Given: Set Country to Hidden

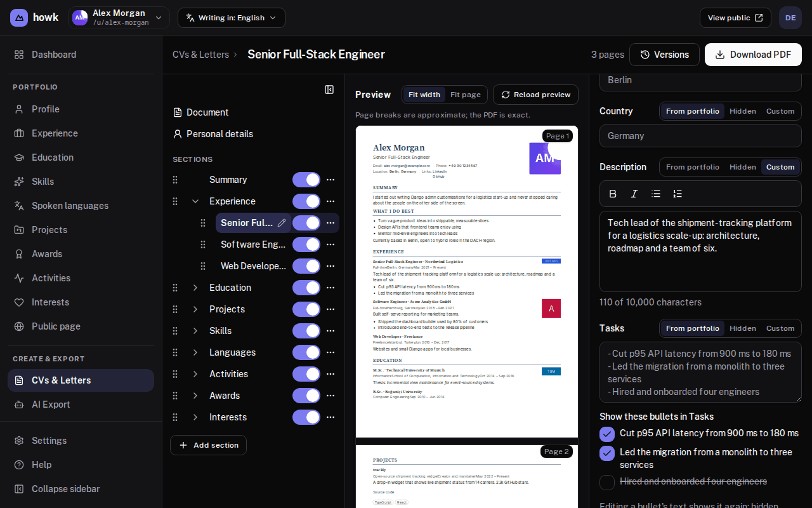Looking at the screenshot, I should [x=743, y=111].
